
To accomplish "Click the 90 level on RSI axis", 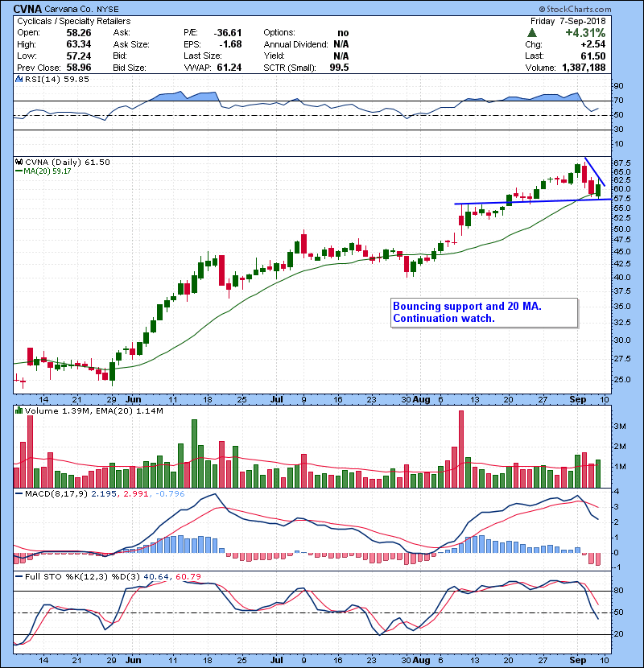I will [618, 85].
